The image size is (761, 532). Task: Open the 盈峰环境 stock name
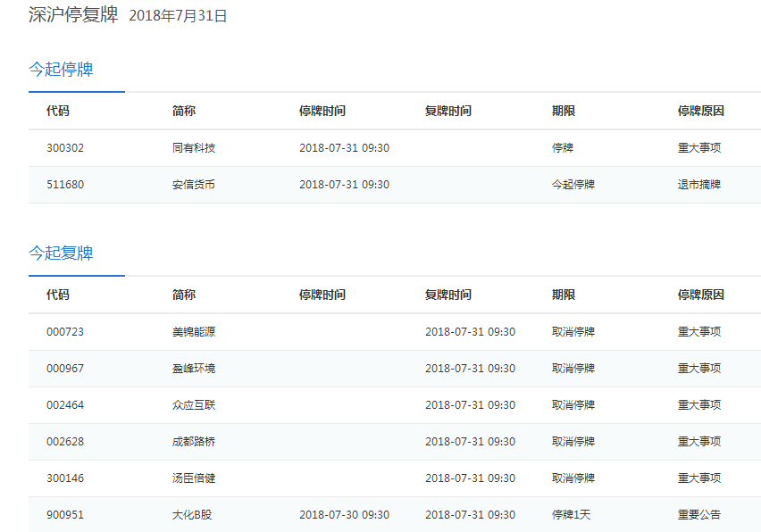pos(194,369)
